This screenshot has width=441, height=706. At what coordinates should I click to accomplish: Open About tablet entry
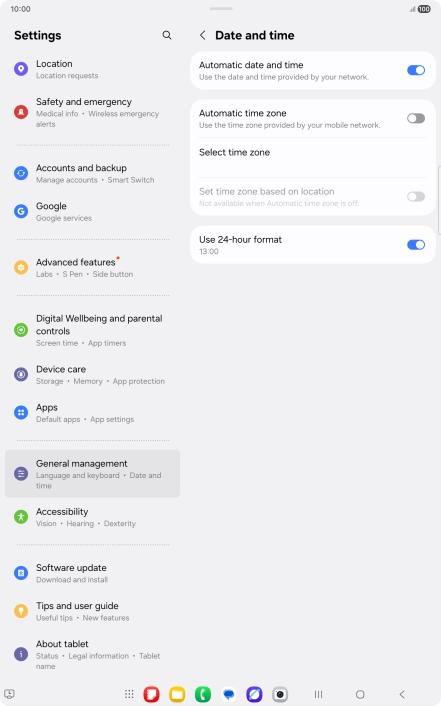pyautogui.click(x=92, y=655)
